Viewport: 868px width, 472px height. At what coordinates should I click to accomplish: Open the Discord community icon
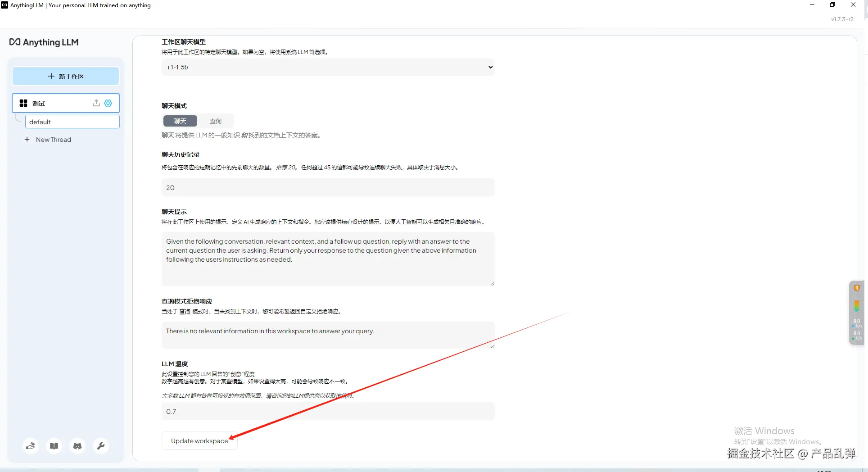tap(77, 446)
